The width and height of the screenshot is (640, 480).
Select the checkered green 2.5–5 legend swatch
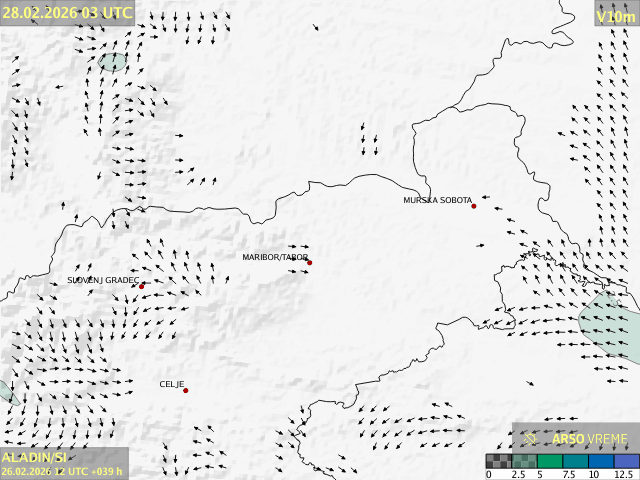524,461
